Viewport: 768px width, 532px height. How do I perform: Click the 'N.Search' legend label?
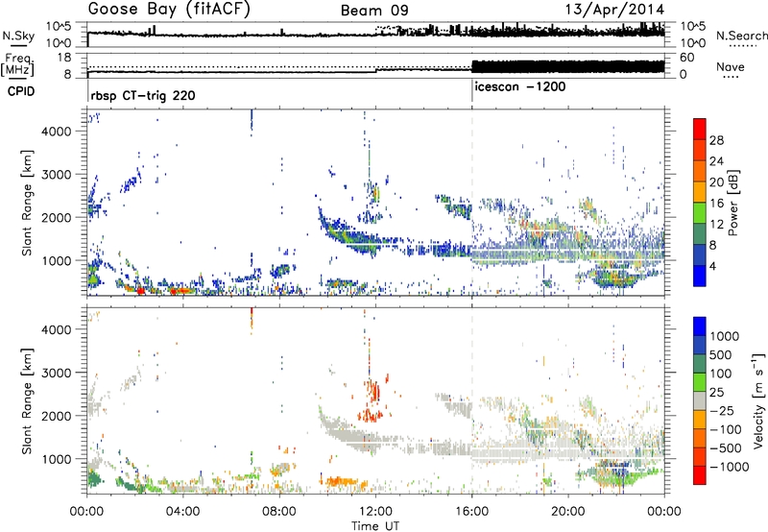742,36
